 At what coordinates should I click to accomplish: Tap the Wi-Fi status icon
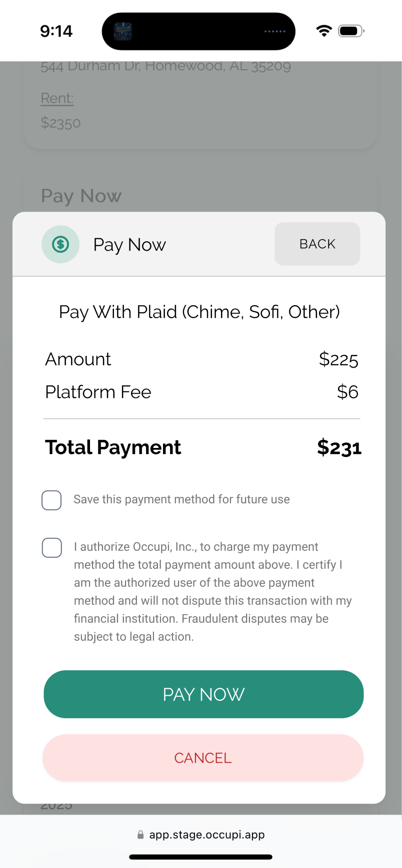pyautogui.click(x=324, y=31)
